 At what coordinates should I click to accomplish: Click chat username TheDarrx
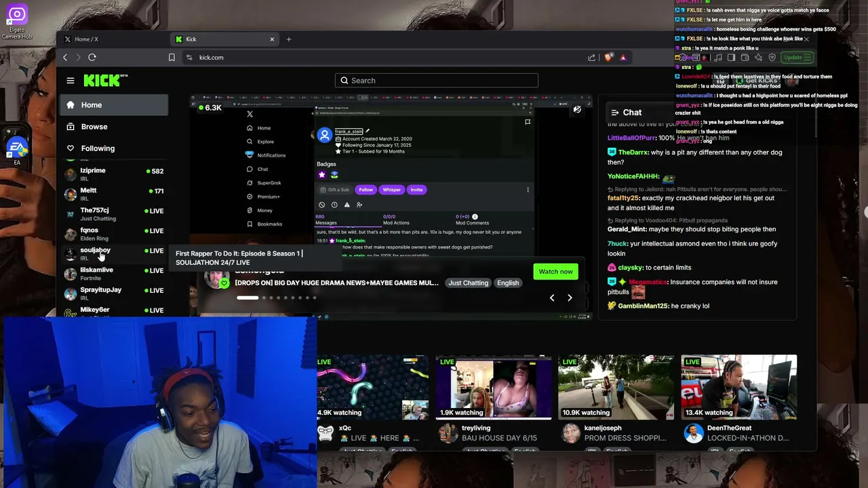[x=633, y=152]
